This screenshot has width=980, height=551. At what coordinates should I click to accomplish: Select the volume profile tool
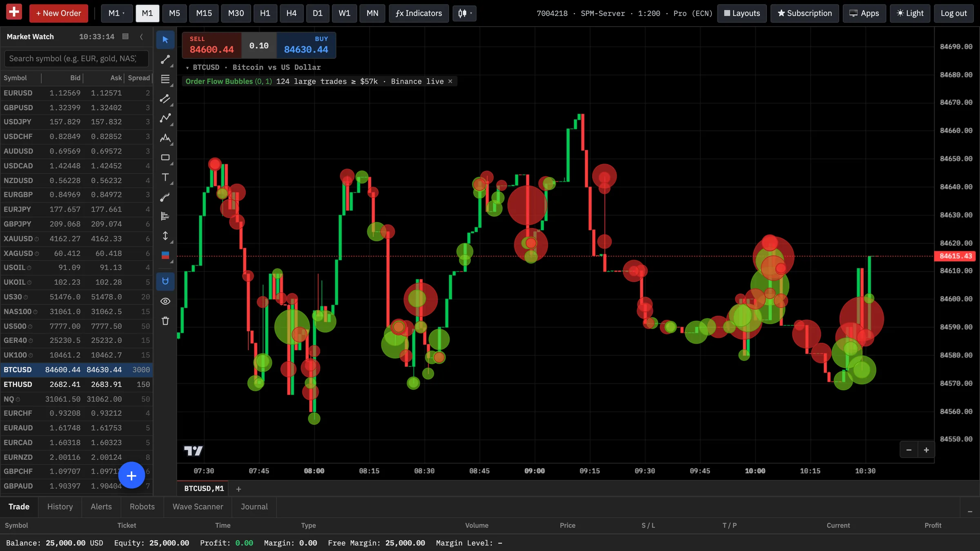pos(165,216)
